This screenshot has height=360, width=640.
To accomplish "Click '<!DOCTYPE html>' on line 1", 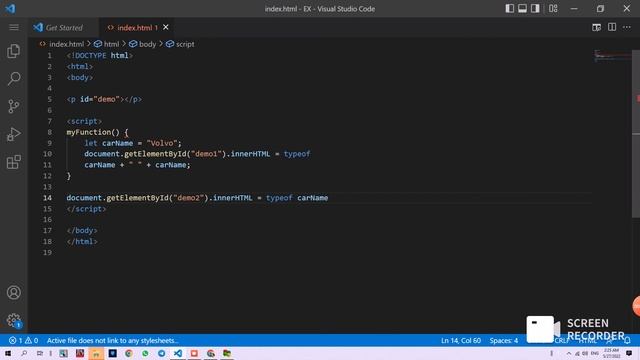I will 100,56.
